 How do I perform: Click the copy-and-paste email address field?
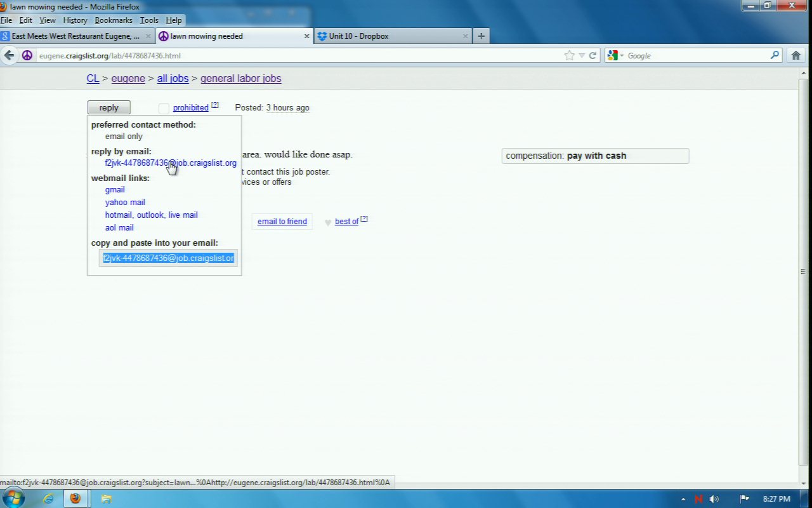[168, 258]
